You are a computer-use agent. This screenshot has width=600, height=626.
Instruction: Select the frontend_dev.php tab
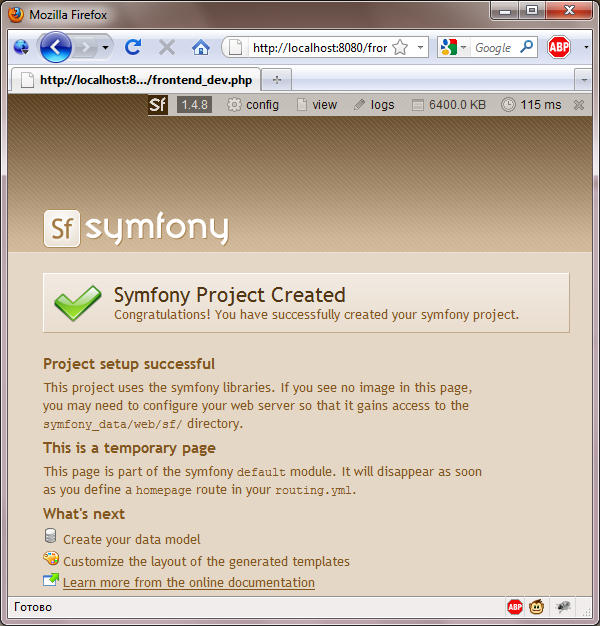(x=137, y=80)
